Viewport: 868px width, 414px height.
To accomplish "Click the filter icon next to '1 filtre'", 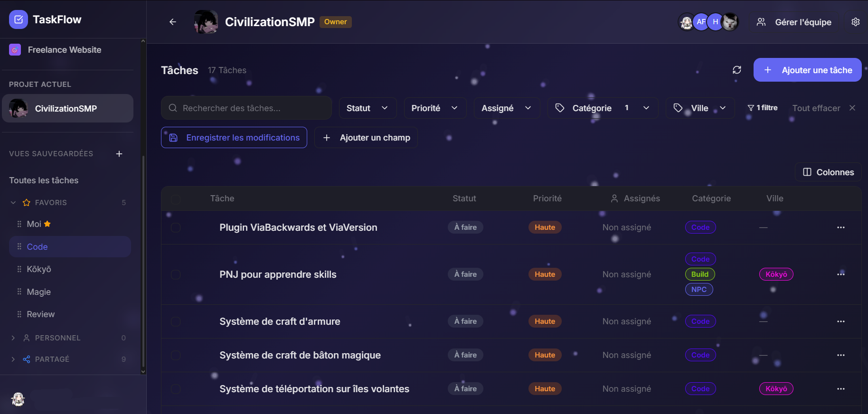I will pyautogui.click(x=751, y=108).
